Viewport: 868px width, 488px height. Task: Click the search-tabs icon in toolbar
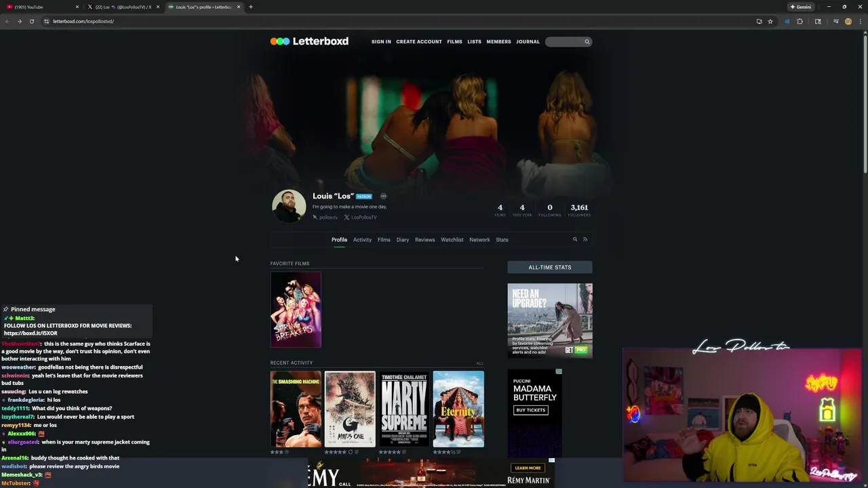point(818,21)
